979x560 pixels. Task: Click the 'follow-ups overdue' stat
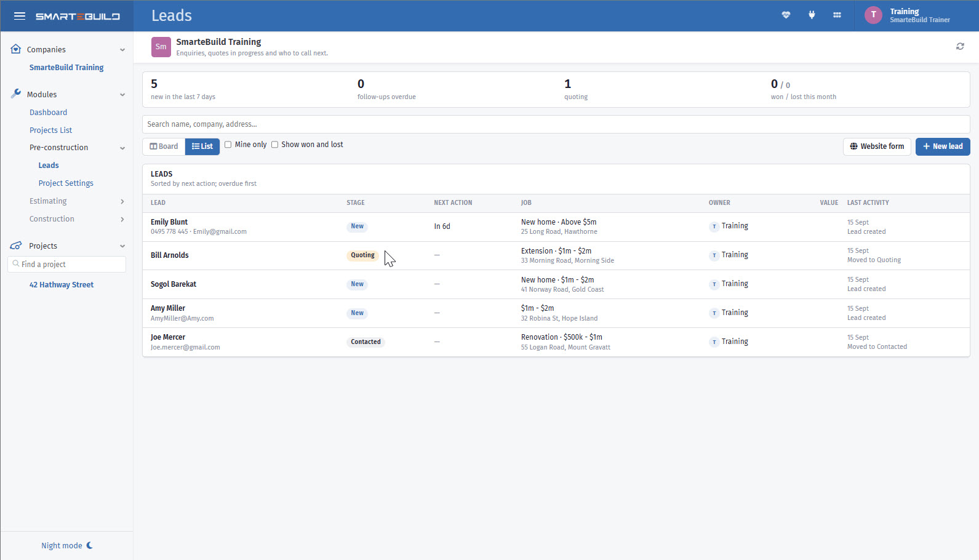(386, 90)
